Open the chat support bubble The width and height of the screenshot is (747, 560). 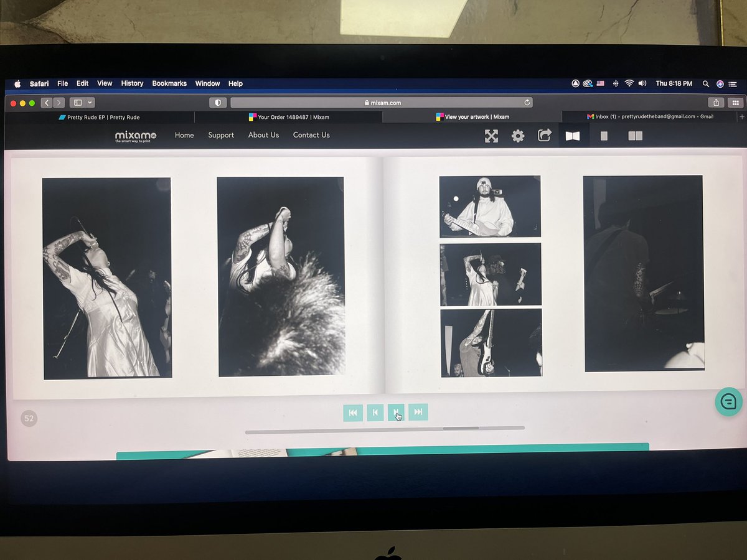(x=729, y=402)
